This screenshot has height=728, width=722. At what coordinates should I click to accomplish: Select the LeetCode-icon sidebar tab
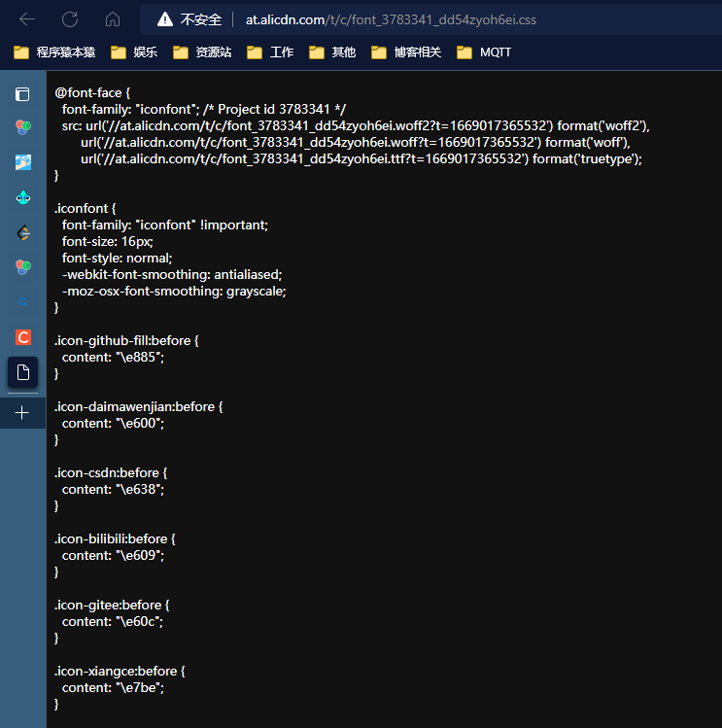(22, 232)
